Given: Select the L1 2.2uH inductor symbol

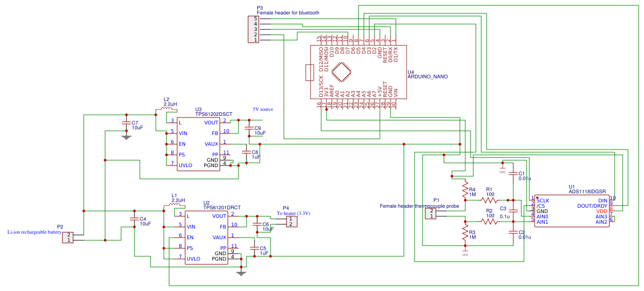Looking at the screenshot, I should [174, 205].
